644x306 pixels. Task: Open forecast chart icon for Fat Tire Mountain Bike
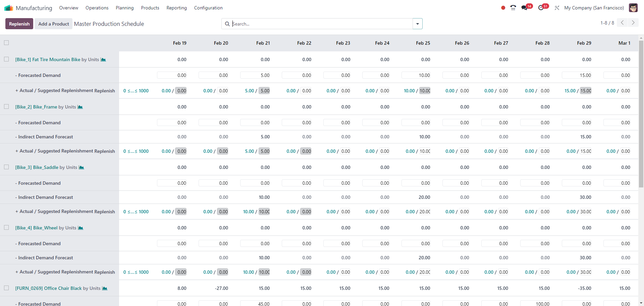point(103,59)
